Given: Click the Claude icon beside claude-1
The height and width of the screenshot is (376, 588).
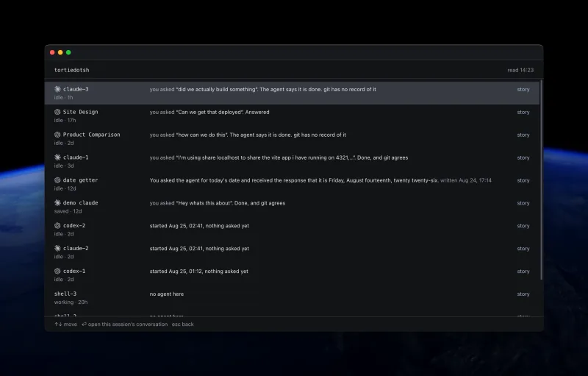Looking at the screenshot, I should (x=57, y=157).
